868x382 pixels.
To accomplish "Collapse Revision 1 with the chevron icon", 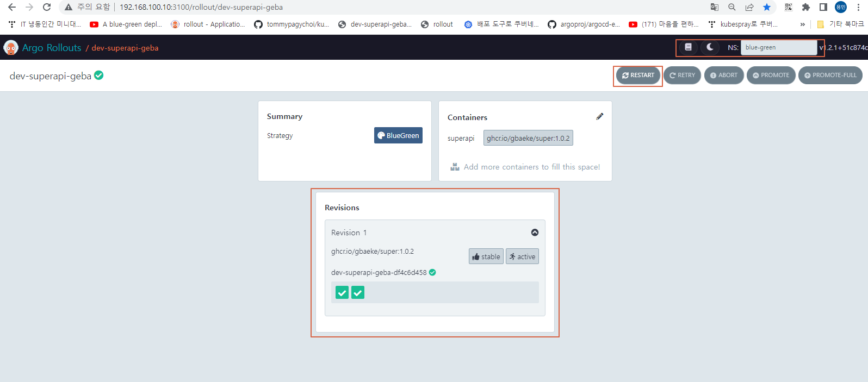I will coord(535,233).
